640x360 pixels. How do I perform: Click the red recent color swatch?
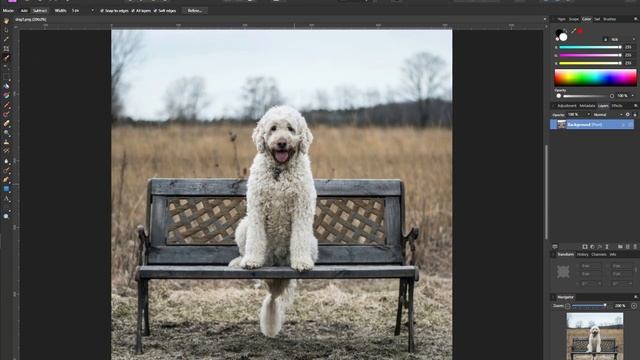(x=580, y=31)
